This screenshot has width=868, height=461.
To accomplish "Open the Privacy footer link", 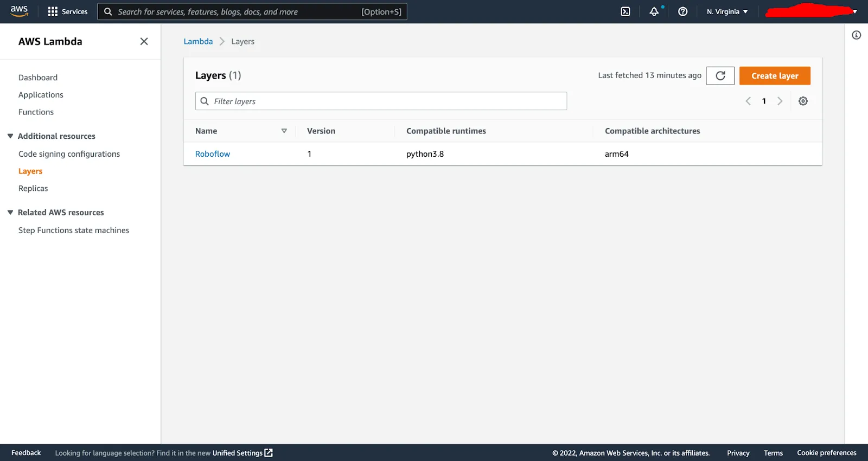I will pyautogui.click(x=738, y=453).
